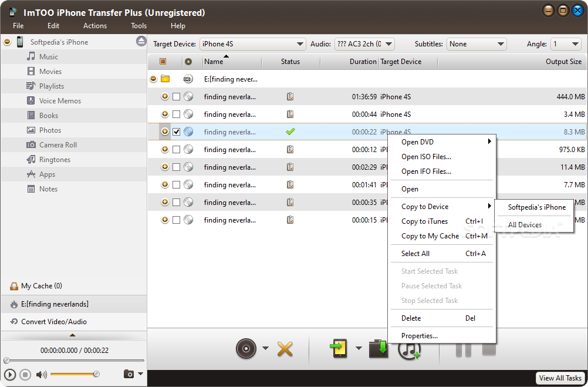
Task: Check the box for 00:01:41 title
Action: click(x=176, y=184)
